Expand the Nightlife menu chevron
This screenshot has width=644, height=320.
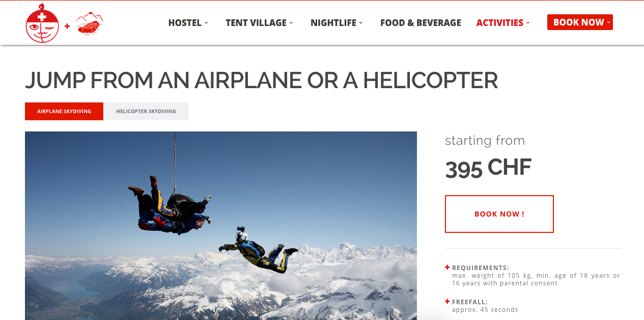[x=361, y=22]
